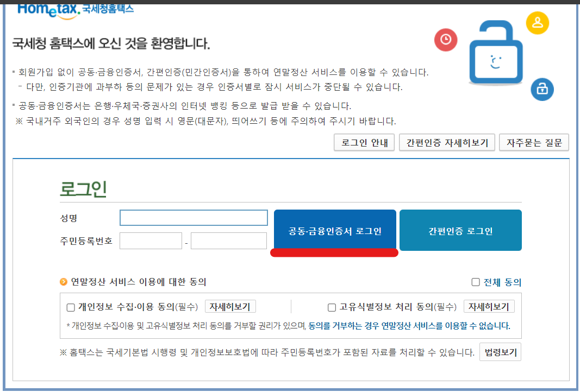580x392 pixels.
Task: Click the red clock icon
Action: click(446, 40)
